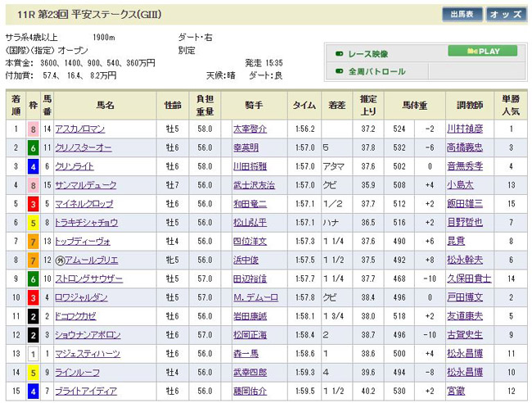Image resolution: width=532 pixels, height=403 pixels.
Task: Click the green icon beside 全周パトロール
Action: pyautogui.click(x=339, y=72)
